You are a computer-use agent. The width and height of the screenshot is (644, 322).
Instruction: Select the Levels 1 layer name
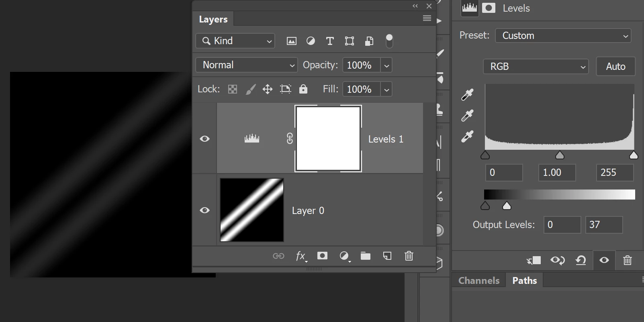[x=386, y=139]
